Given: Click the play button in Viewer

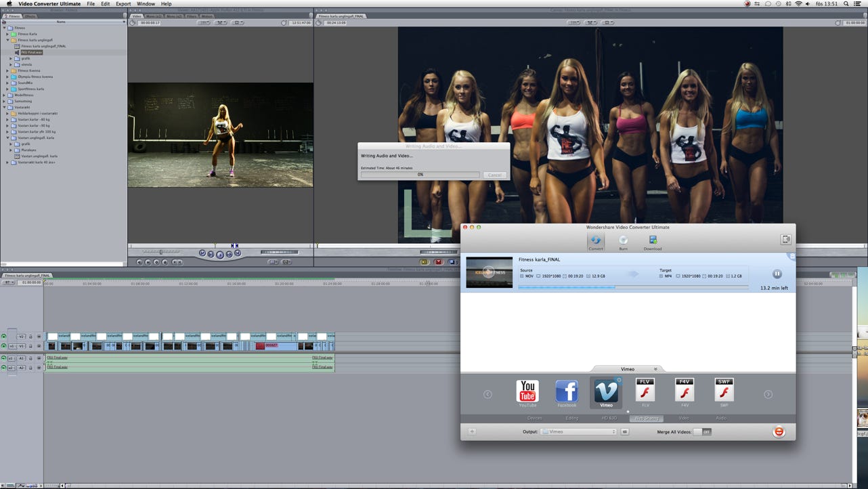Looking at the screenshot, I should point(220,255).
